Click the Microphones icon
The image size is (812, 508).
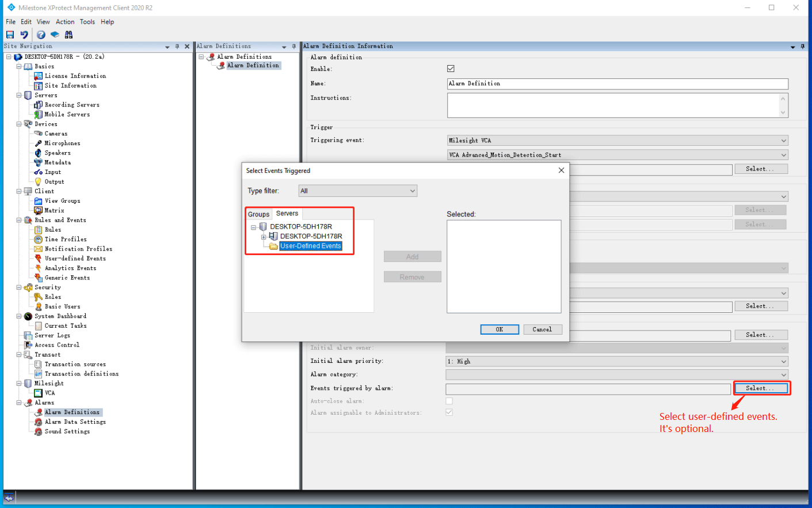tap(39, 143)
